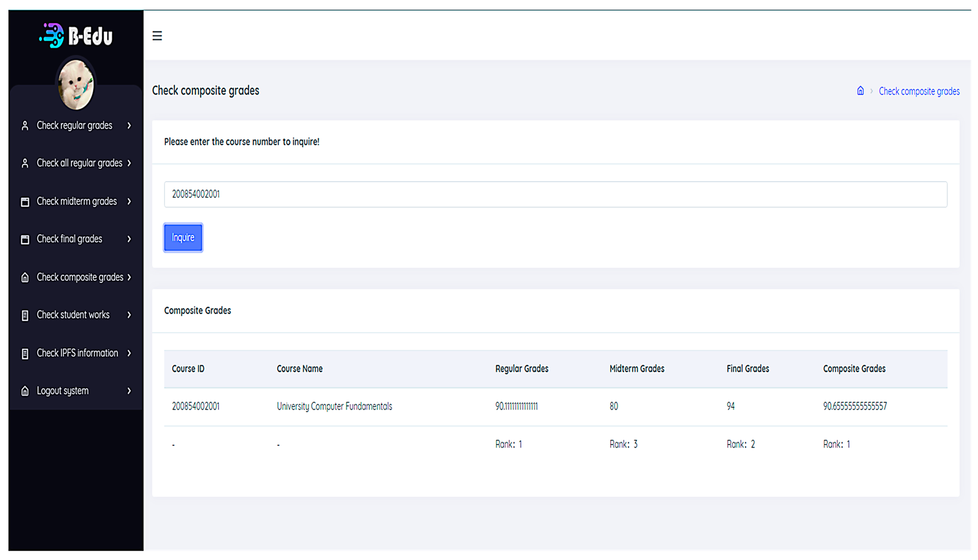Open Check all regular grades menu item
The image size is (978, 560).
tap(79, 163)
